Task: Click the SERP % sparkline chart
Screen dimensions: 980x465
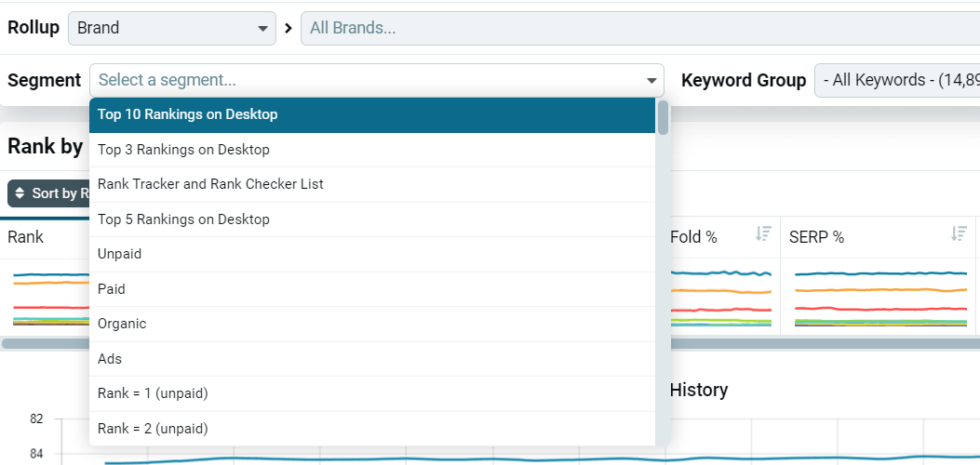Action: click(x=881, y=299)
